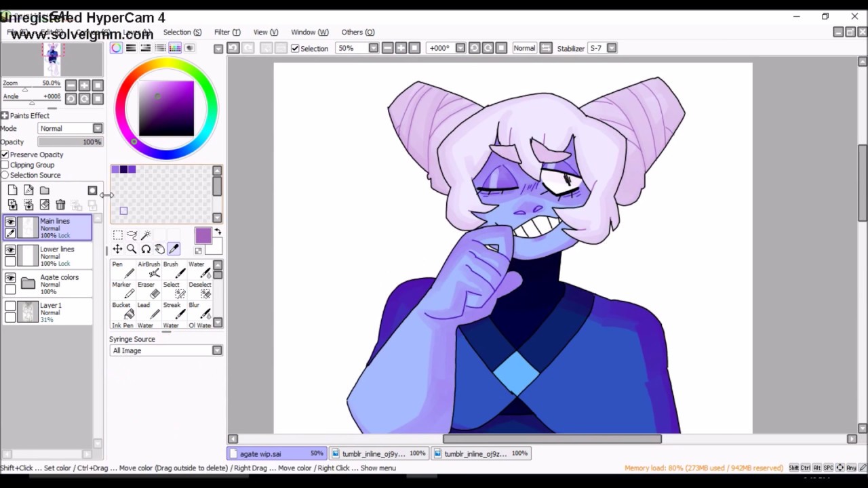Open the Selection menu
This screenshot has height=488, width=868.
[x=182, y=32]
